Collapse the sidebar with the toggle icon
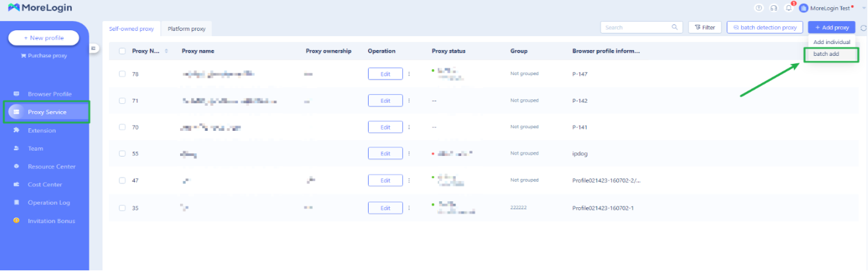 tap(94, 48)
